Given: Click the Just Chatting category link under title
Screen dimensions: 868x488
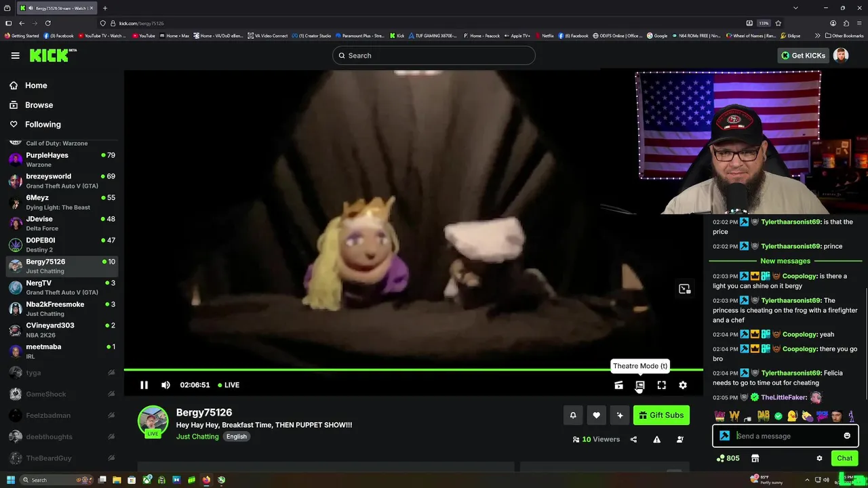Looking at the screenshot, I should click(197, 436).
